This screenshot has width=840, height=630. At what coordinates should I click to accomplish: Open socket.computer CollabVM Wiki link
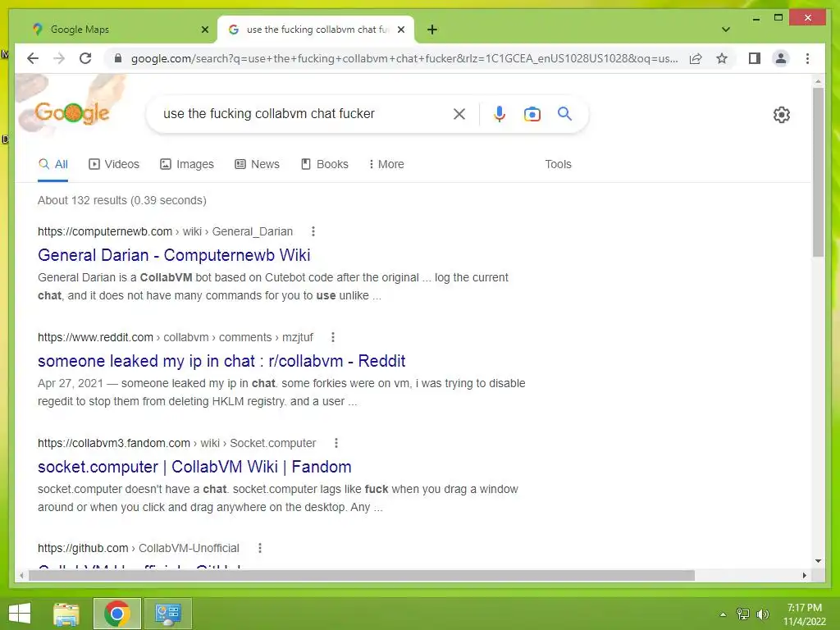point(194,467)
